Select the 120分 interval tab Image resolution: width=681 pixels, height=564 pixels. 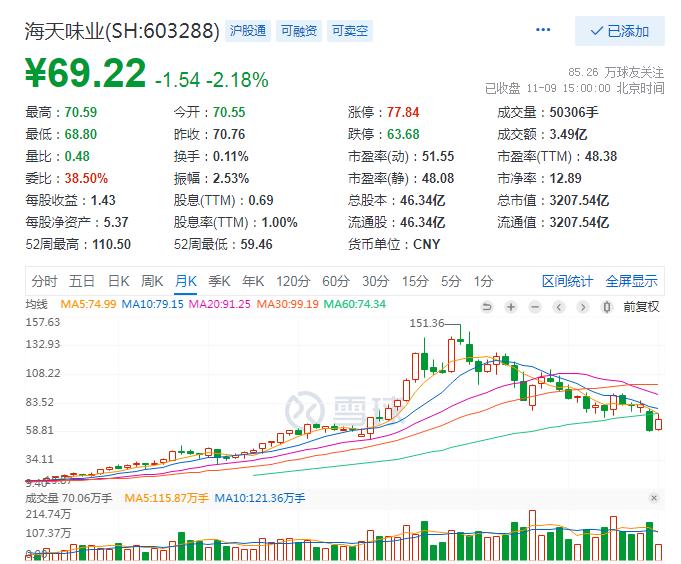tap(293, 281)
